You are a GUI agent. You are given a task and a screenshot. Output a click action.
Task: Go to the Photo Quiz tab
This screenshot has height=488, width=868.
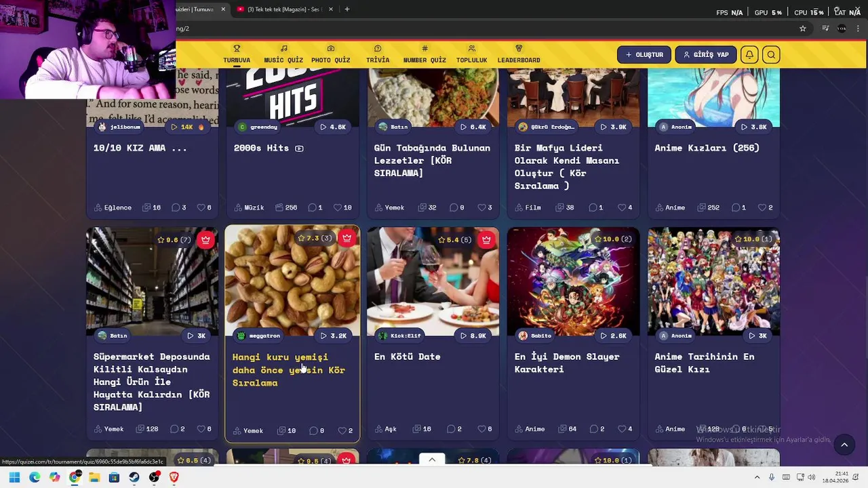pos(331,54)
